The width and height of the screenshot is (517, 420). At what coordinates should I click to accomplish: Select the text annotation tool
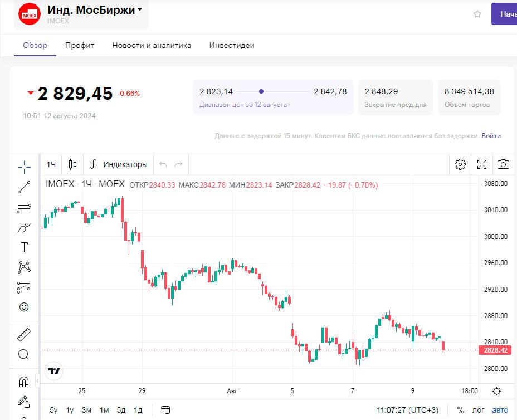tap(24, 247)
